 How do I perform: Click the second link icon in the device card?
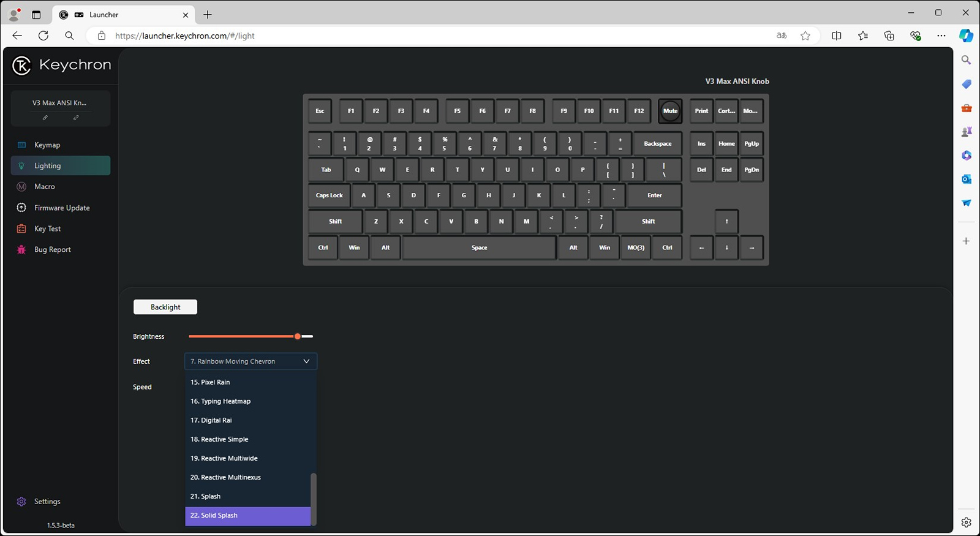click(76, 118)
